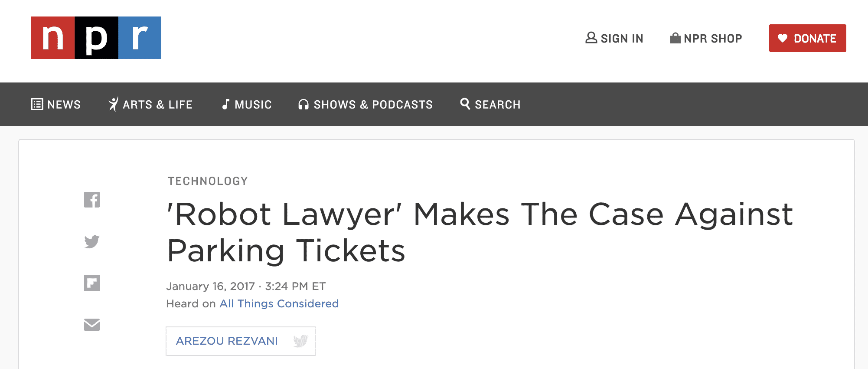The image size is (868, 369).
Task: Open the All Things Considered link
Action: point(279,303)
